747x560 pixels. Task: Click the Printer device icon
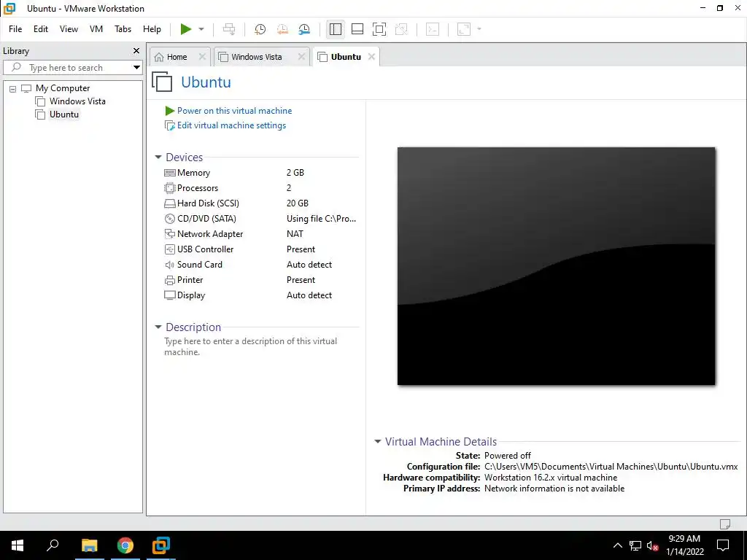pos(169,280)
